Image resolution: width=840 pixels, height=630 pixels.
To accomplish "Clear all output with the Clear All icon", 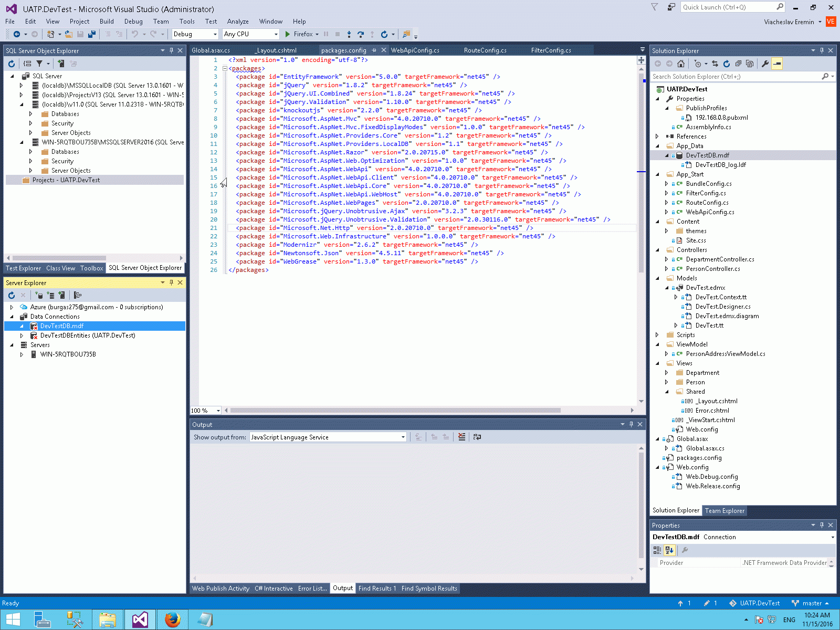I will pos(462,437).
